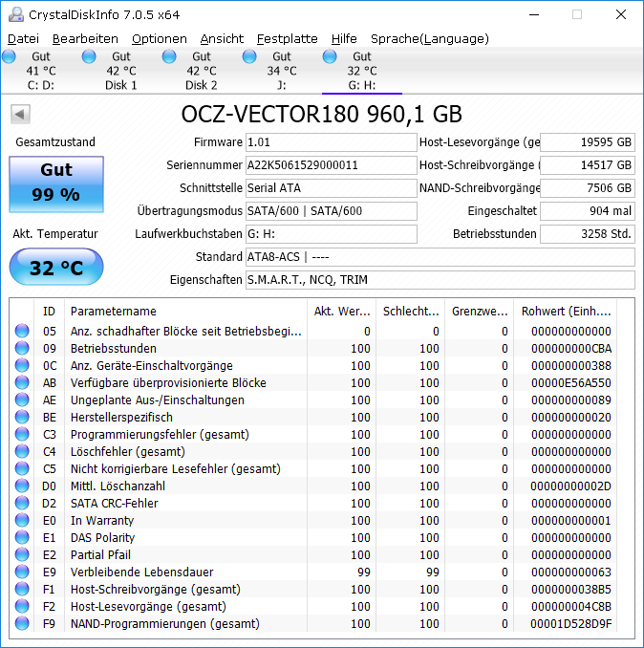Click the previous disk arrow button

[x=20, y=114]
